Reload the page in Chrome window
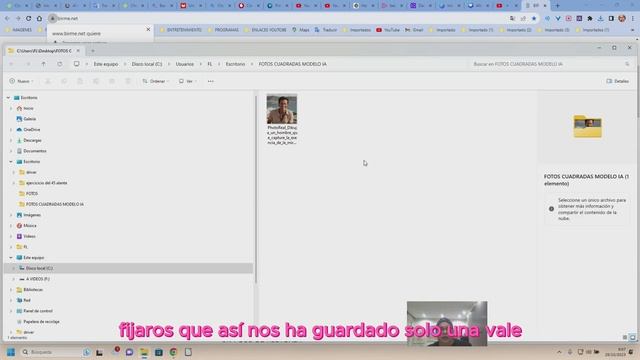 pos(29,18)
